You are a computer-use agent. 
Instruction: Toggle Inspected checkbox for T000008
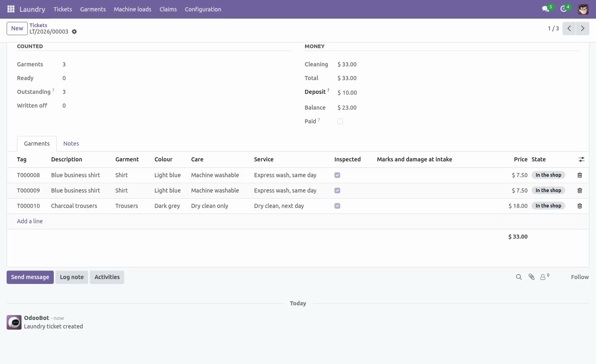337,175
